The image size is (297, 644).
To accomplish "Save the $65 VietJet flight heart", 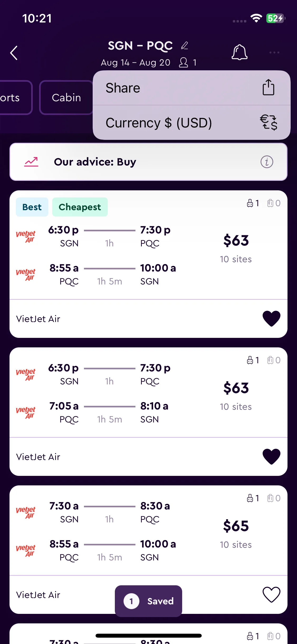I will pyautogui.click(x=271, y=595).
